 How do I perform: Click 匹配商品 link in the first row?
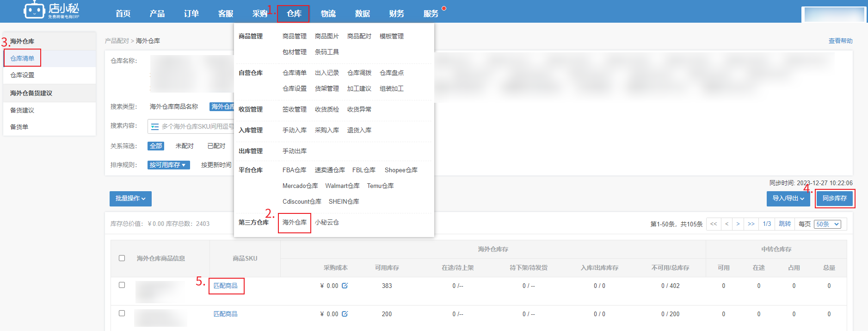pyautogui.click(x=226, y=286)
